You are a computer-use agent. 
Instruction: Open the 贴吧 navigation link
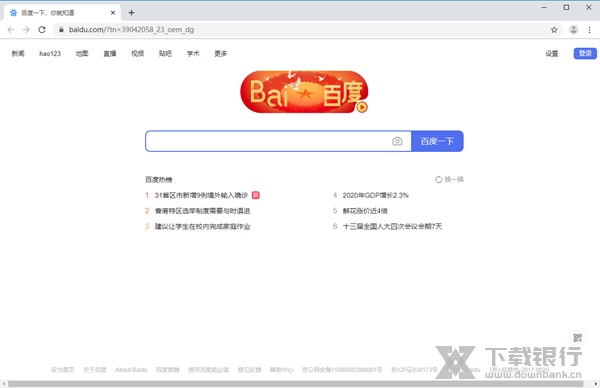click(x=165, y=54)
